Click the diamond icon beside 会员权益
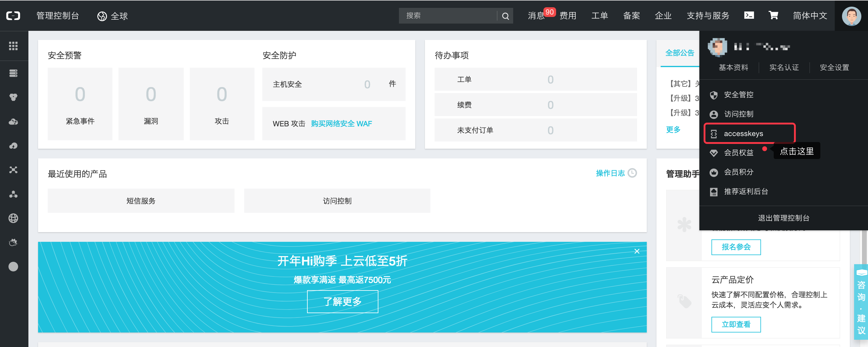The height and width of the screenshot is (347, 868). coord(713,153)
